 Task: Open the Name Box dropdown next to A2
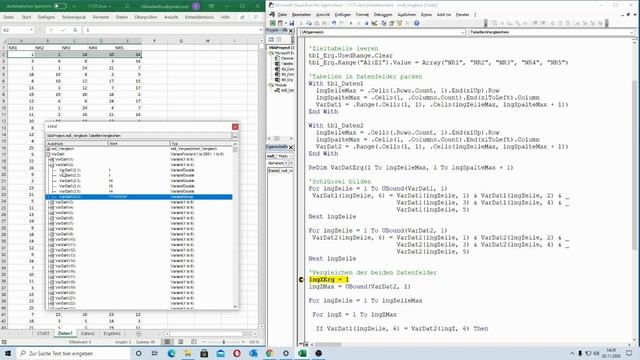(31, 30)
